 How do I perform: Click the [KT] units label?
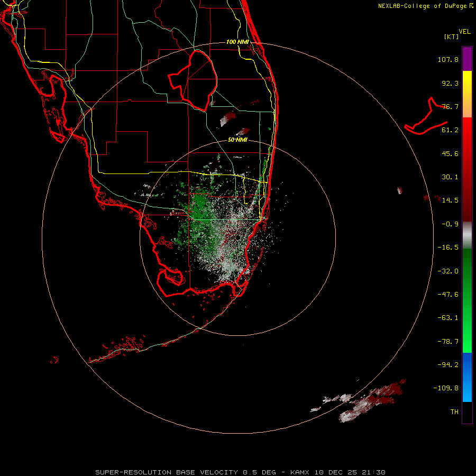click(x=452, y=36)
